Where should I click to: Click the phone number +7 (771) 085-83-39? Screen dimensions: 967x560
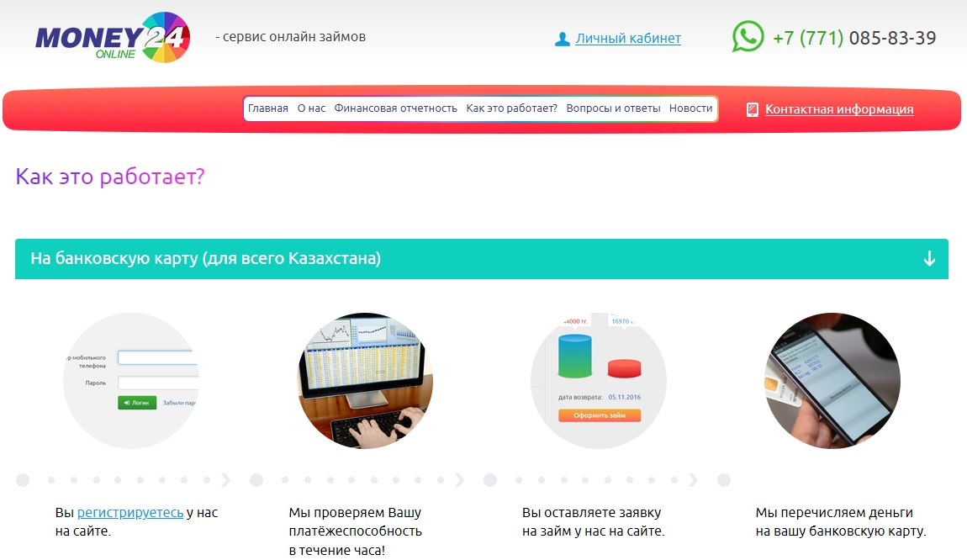(x=854, y=38)
